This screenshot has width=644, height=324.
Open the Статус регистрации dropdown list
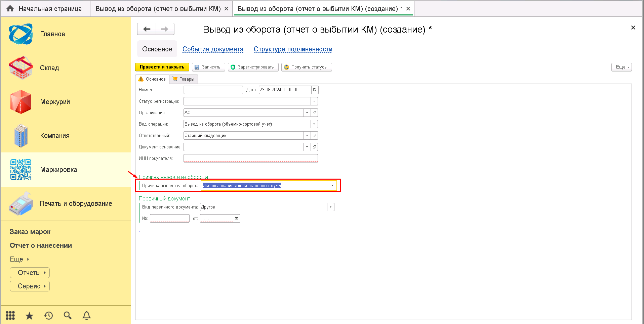click(314, 101)
